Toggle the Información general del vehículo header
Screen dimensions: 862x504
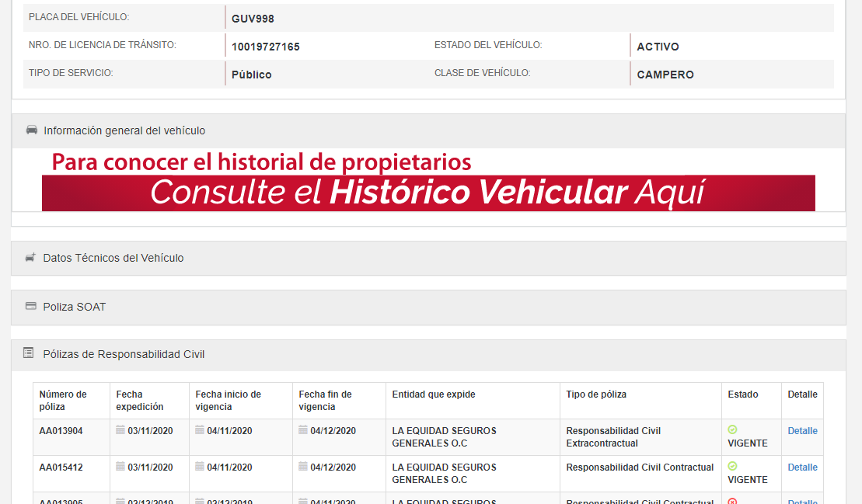coord(124,130)
